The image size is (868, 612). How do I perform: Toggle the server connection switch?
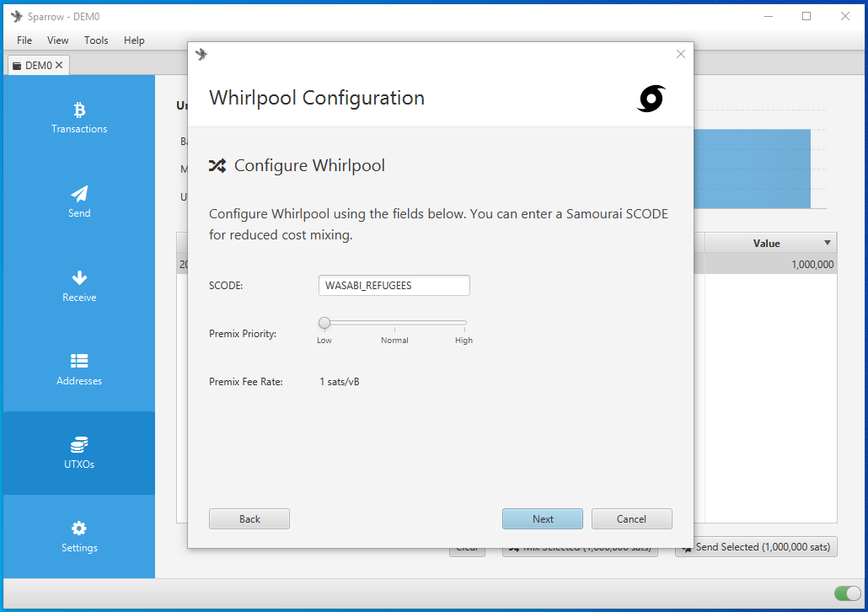(x=848, y=593)
